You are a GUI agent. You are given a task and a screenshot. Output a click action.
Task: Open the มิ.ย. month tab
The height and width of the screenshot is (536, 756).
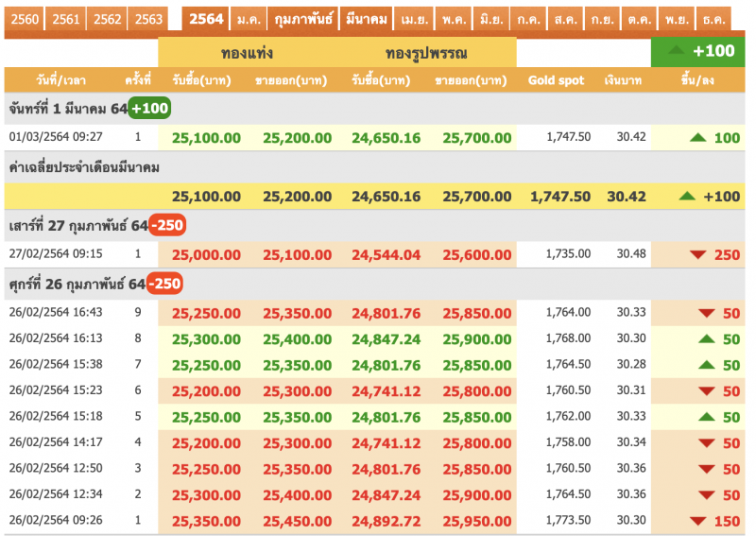pos(491,19)
